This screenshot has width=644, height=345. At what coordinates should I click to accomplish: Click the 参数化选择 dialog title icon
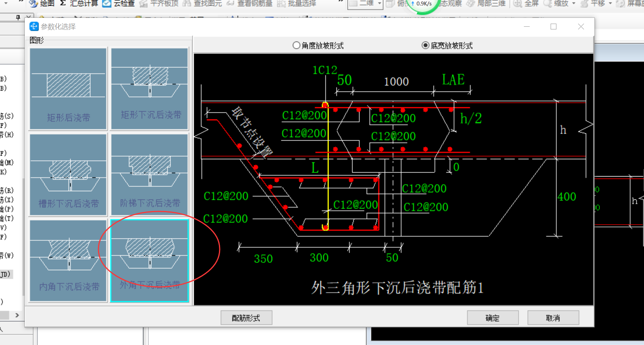coord(34,26)
